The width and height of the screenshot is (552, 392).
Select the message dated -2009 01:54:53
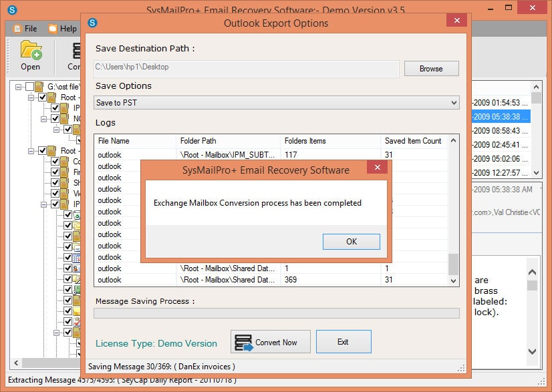pos(501,103)
